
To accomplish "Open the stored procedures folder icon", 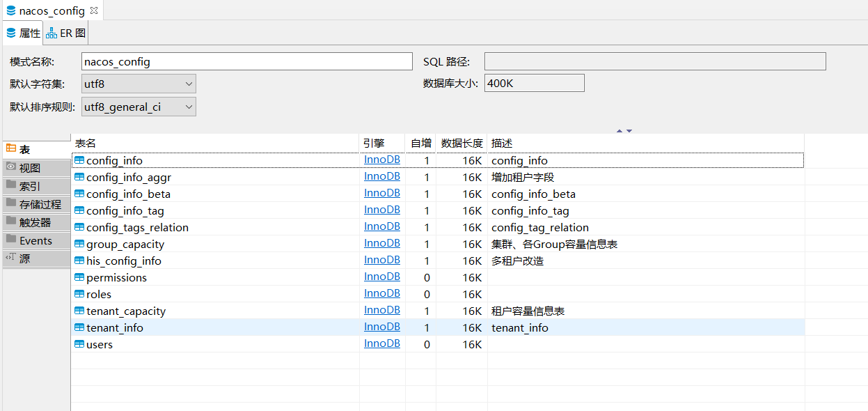I will click(x=11, y=203).
